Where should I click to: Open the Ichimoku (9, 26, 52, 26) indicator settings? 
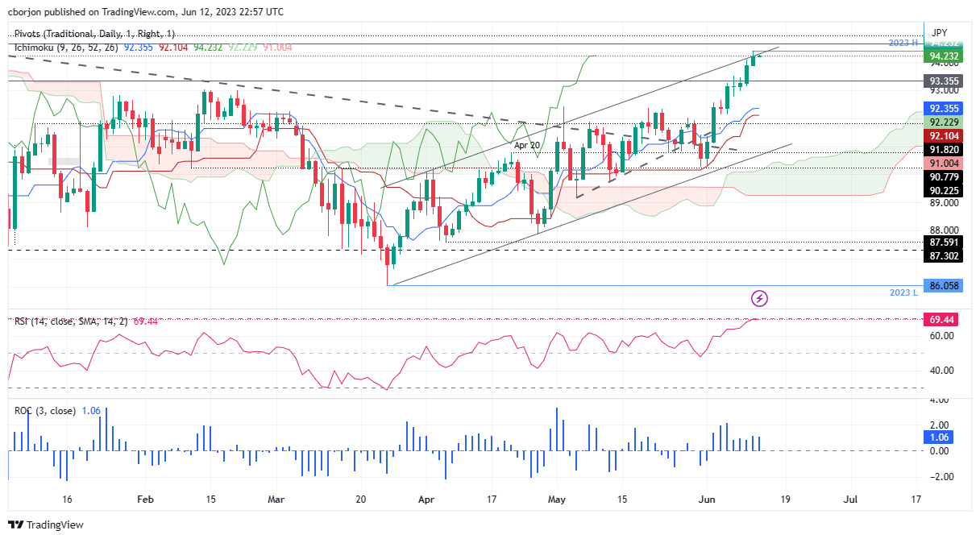pos(63,48)
